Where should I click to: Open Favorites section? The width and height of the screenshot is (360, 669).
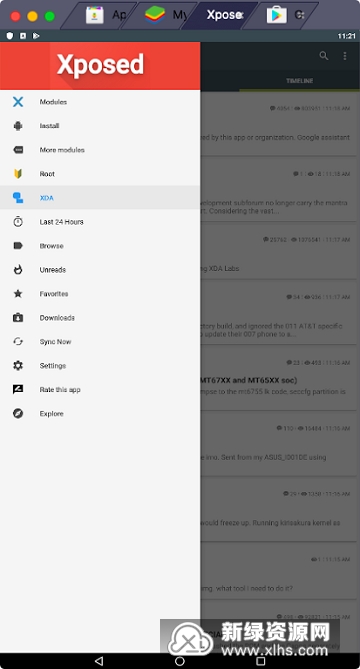coord(100,294)
